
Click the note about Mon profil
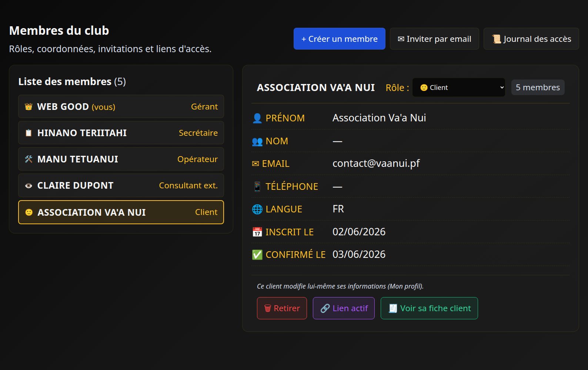(x=340, y=286)
